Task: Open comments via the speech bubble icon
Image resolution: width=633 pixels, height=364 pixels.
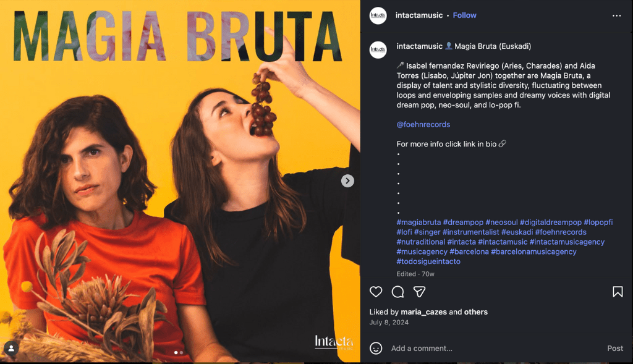Action: point(397,291)
